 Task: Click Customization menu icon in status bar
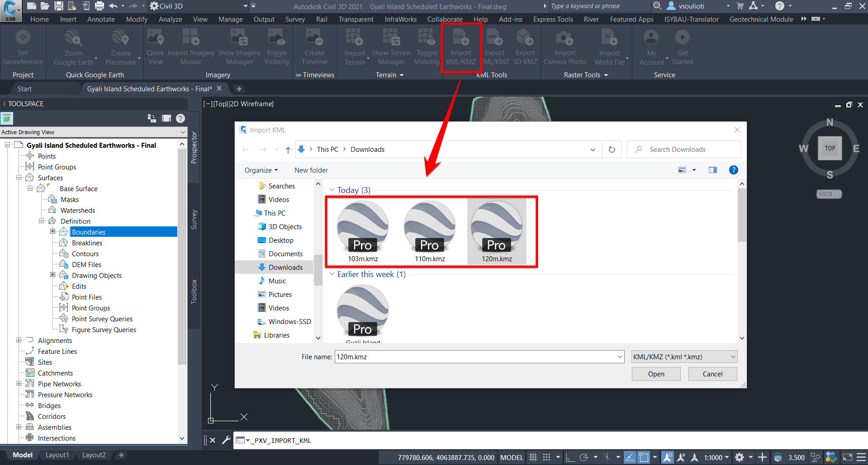pos(861,457)
